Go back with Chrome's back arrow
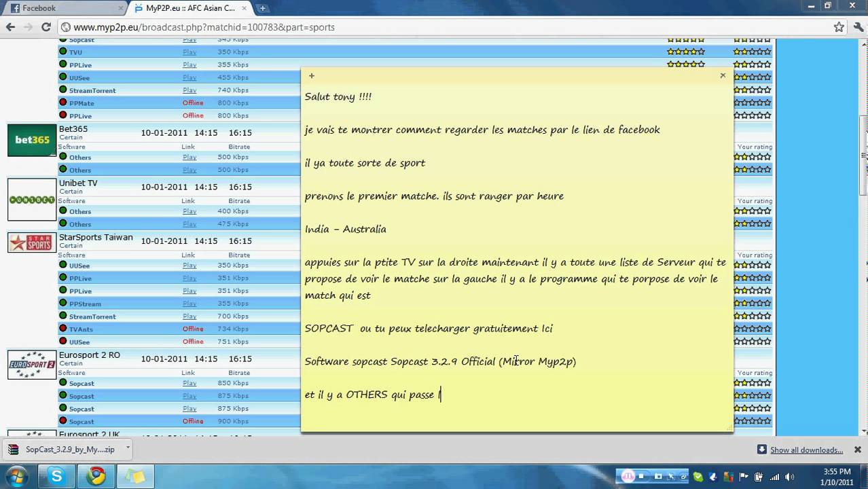 (x=10, y=27)
